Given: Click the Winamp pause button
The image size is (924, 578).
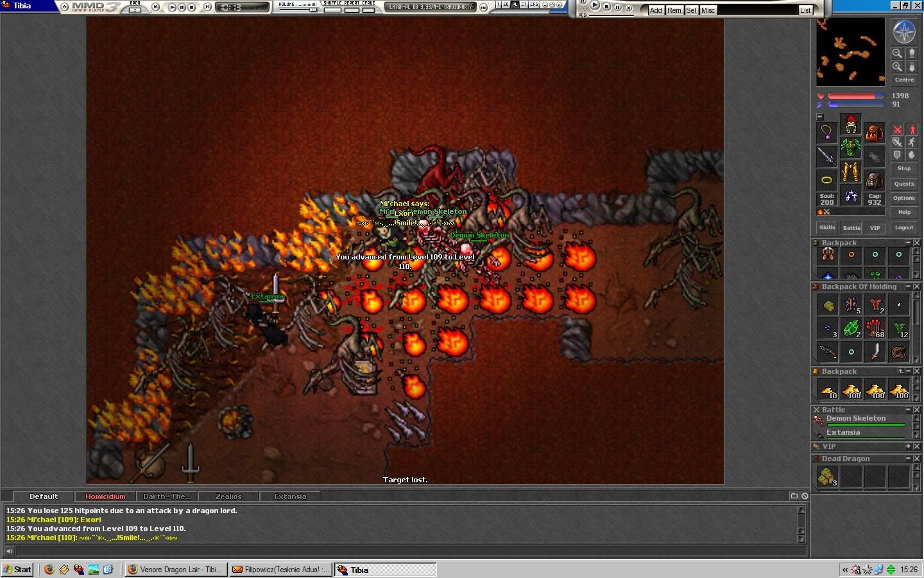Looking at the screenshot, I should (182, 8).
